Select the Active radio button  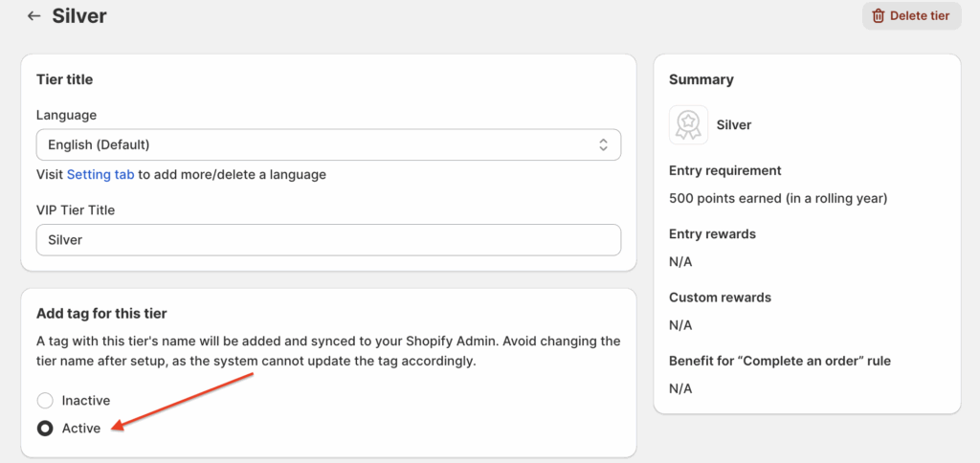pos(45,429)
